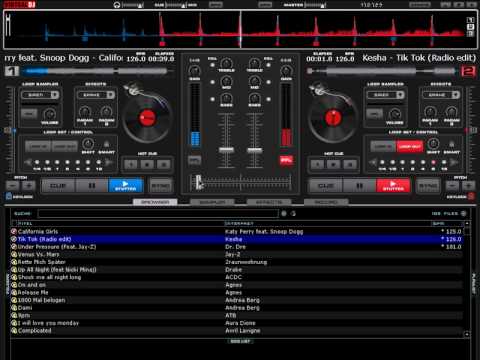Click the right deck Gain knob
The height and width of the screenshot is (360, 480).
[x=286, y=71]
